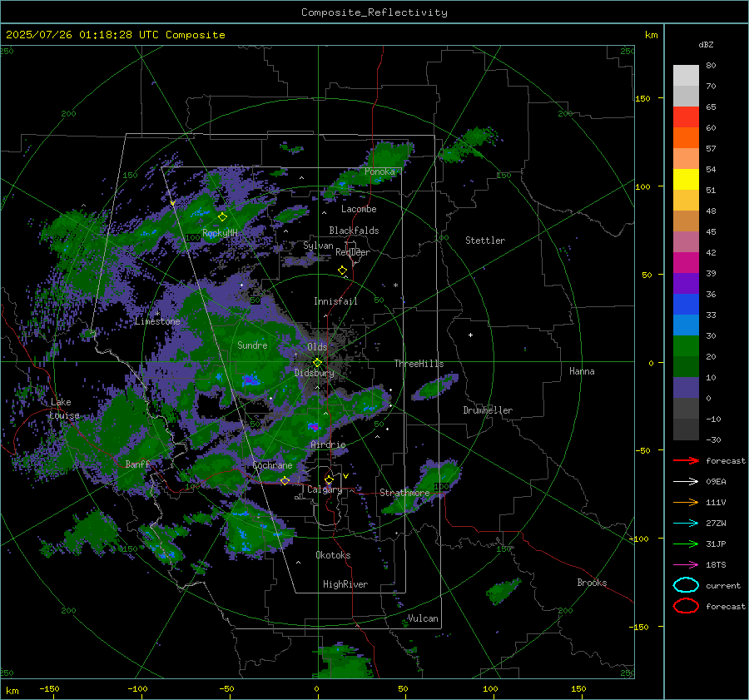
Task: Click the Limestone label
Action: pos(157,321)
